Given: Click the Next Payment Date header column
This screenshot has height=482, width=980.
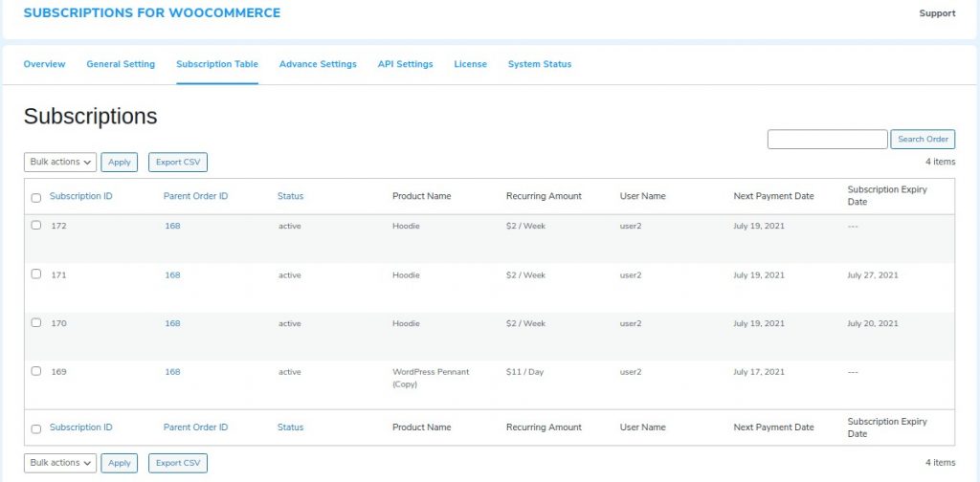Looking at the screenshot, I should [773, 196].
